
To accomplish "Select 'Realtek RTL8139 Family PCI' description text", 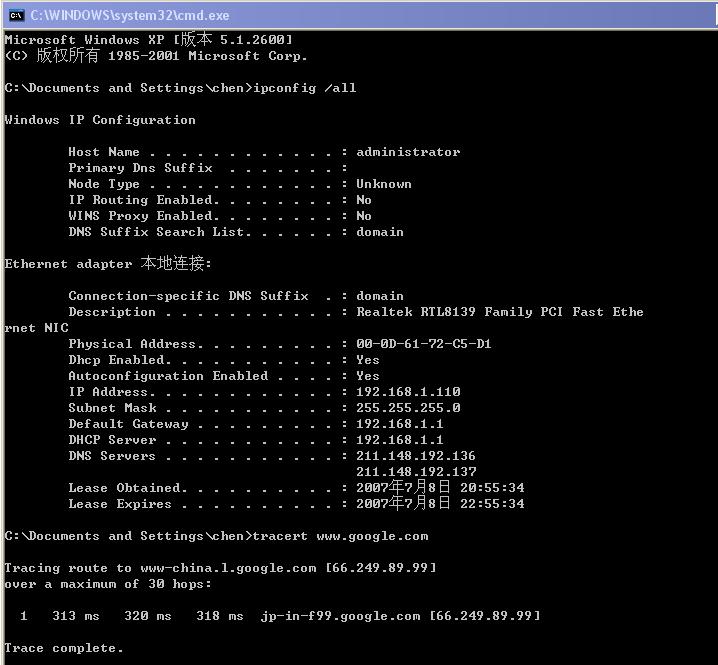I will (x=459, y=312).
